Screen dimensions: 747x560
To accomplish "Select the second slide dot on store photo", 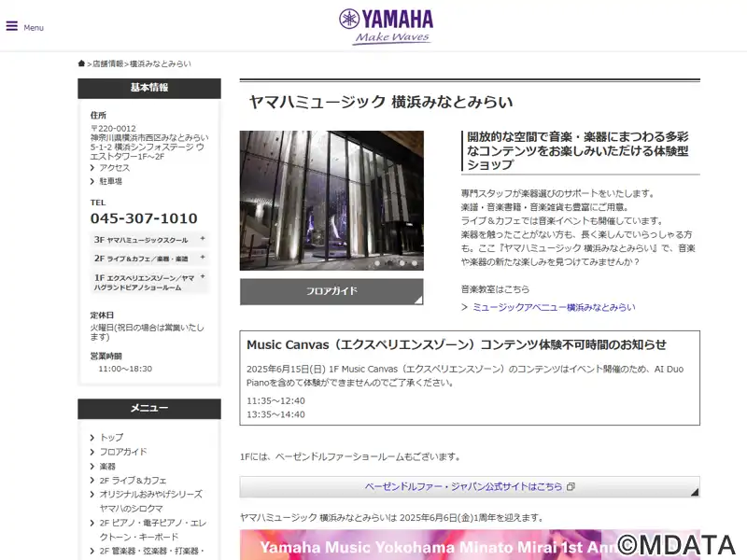I will tap(389, 263).
